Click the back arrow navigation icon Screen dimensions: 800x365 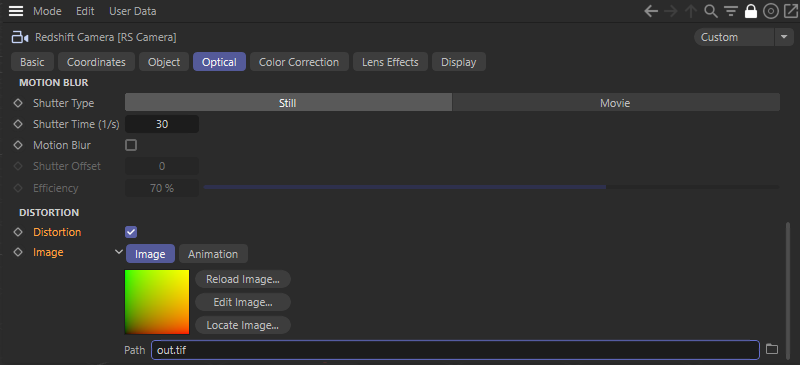(x=651, y=11)
